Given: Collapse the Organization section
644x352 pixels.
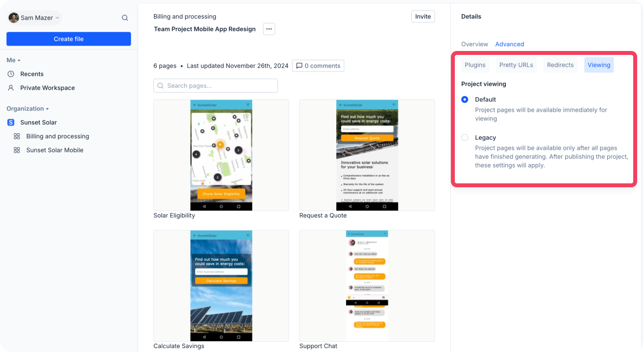Looking at the screenshot, I should coord(28,109).
